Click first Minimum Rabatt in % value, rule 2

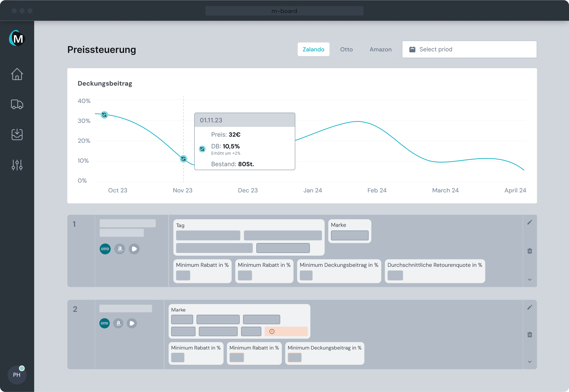[178, 357]
